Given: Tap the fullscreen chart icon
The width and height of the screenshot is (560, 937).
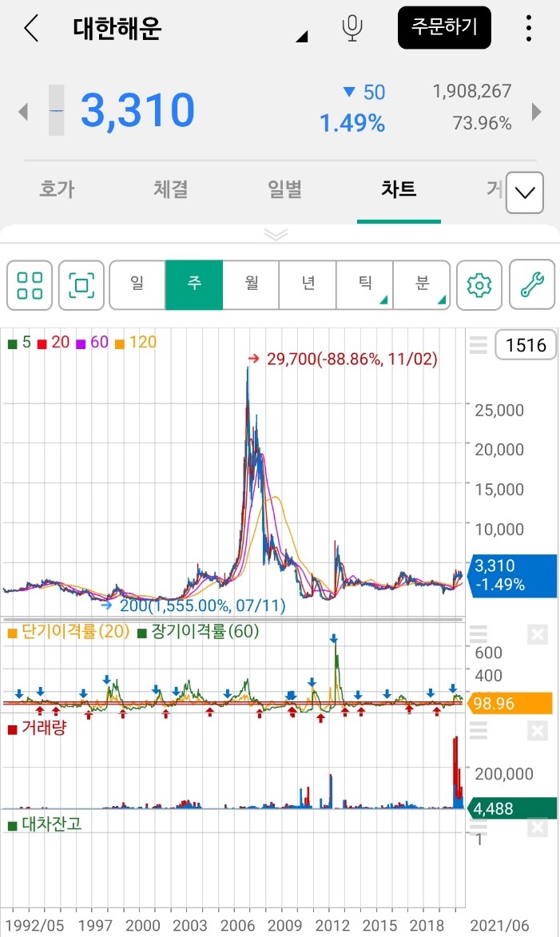Looking at the screenshot, I should click(x=81, y=285).
